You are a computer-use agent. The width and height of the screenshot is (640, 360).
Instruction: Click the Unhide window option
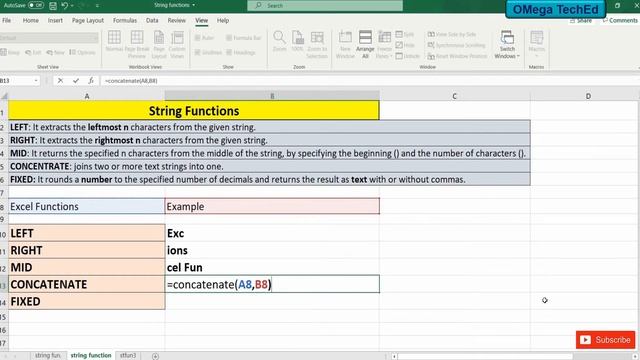(x=407, y=56)
